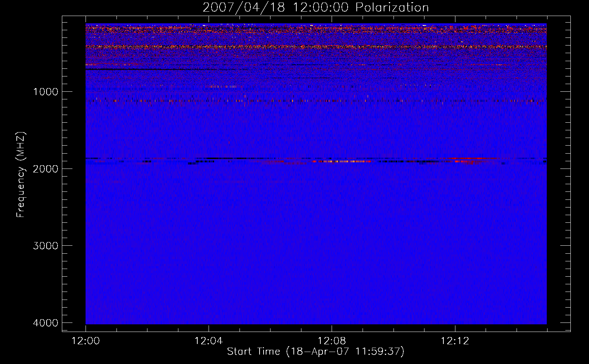This screenshot has width=589, height=364.
Task: Click the "Start Time (18-Apr-07 11:59:37)" axis label
Action: coord(316,352)
